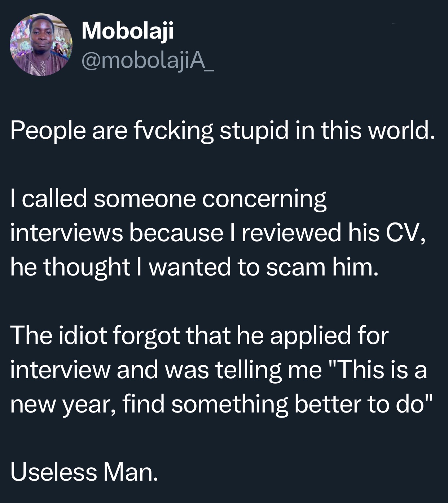
Task: Open Mobolaji's profile picture
Action: (41, 45)
